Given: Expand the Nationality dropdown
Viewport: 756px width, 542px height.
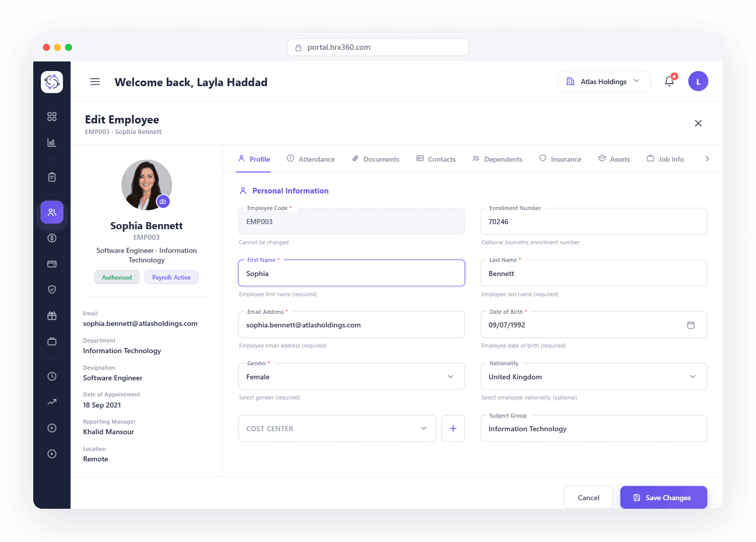Looking at the screenshot, I should tap(594, 376).
